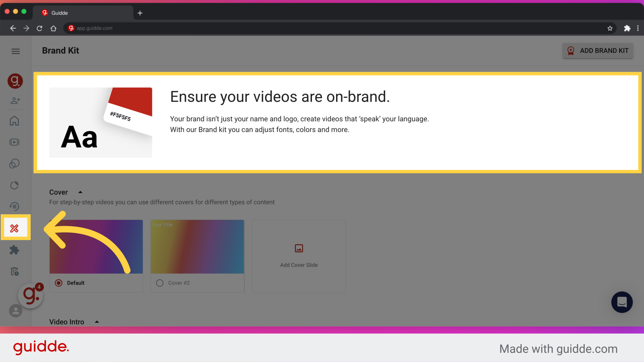The width and height of the screenshot is (644, 362).
Task: View analytics via the pie chart icon
Action: pos(15,185)
